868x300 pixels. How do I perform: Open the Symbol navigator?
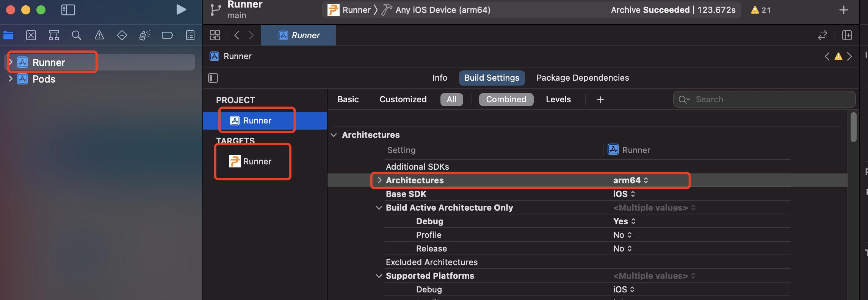(x=54, y=35)
